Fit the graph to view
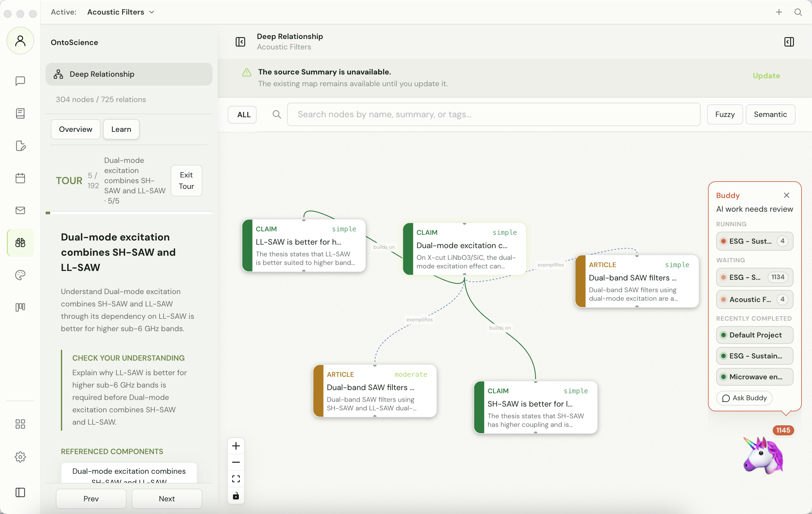Image resolution: width=812 pixels, height=514 pixels. point(236,479)
